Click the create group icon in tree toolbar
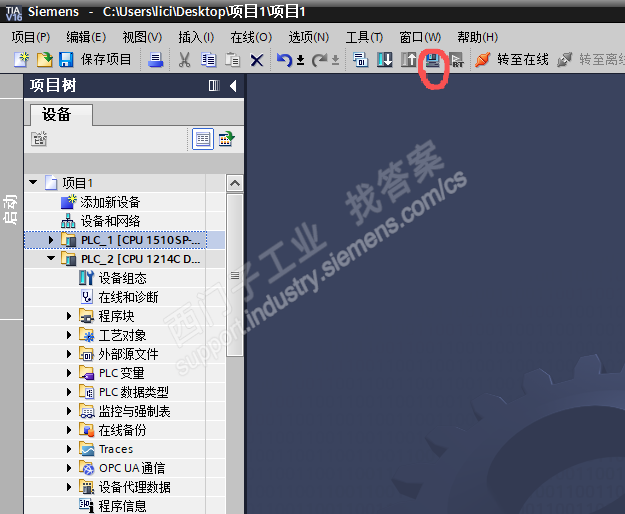The width and height of the screenshot is (625, 514). pos(39,139)
